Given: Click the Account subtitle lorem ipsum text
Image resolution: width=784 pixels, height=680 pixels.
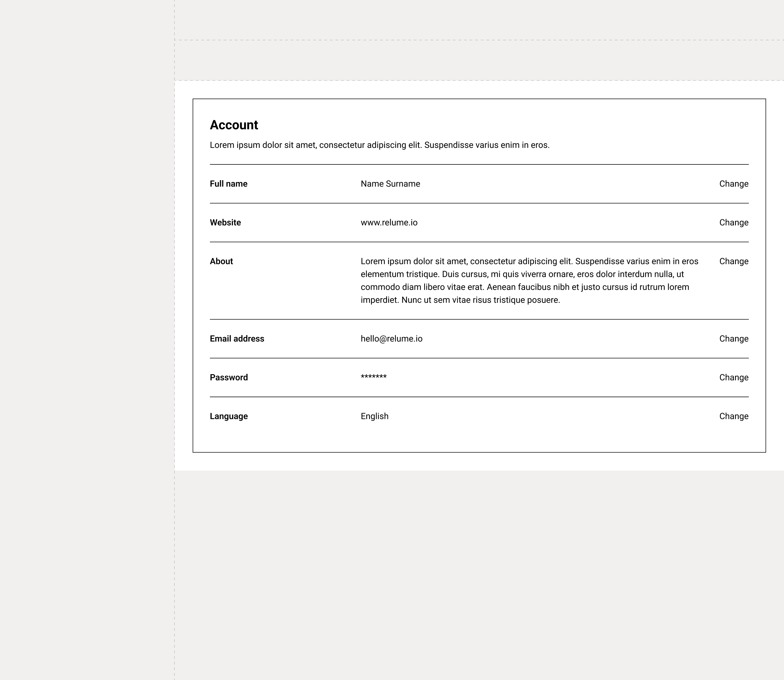Looking at the screenshot, I should (380, 145).
